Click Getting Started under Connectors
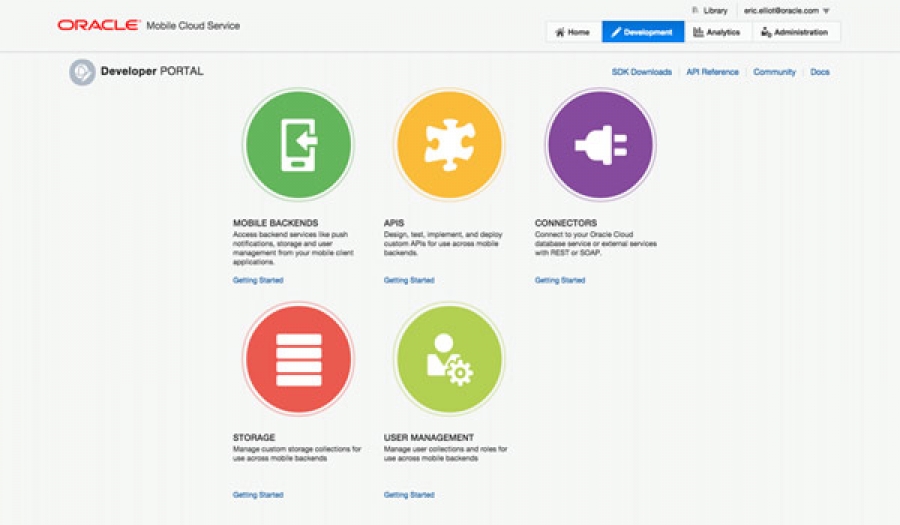The image size is (900, 525). click(x=560, y=280)
